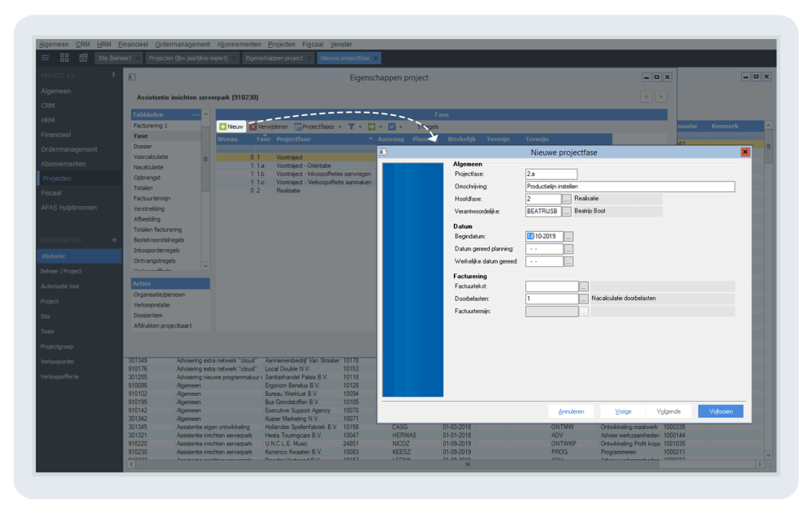
Task: Open the Financieel menu in the menu bar
Action: click(x=132, y=45)
